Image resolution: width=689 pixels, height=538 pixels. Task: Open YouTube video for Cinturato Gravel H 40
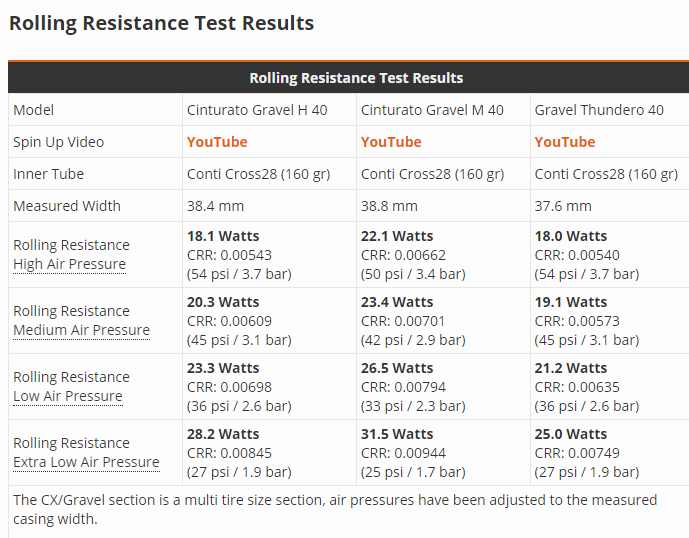216,142
